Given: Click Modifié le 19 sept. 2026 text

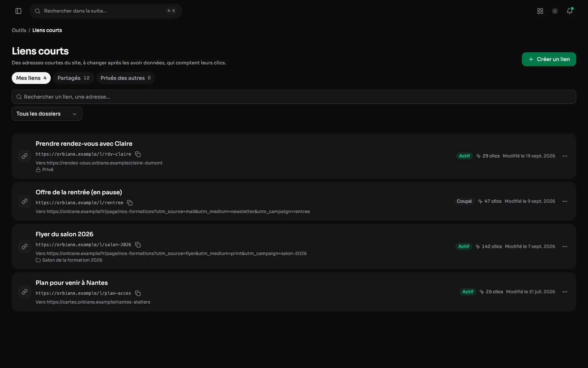Looking at the screenshot, I should point(529,156).
